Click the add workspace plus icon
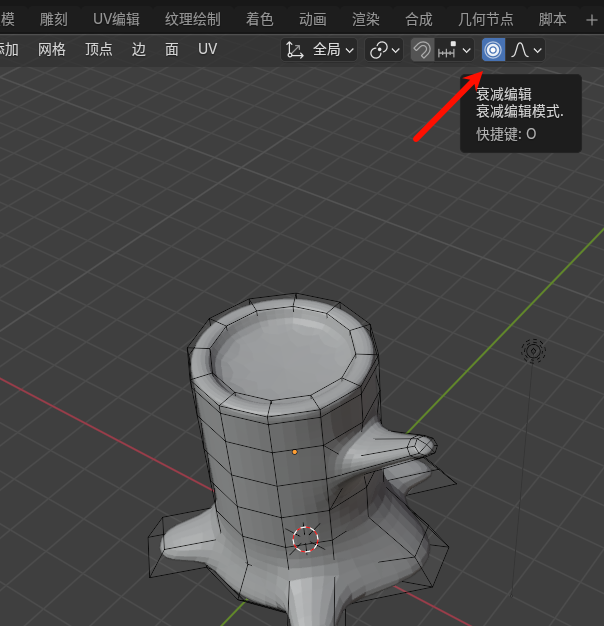Image resolution: width=604 pixels, height=626 pixels. pyautogui.click(x=591, y=19)
